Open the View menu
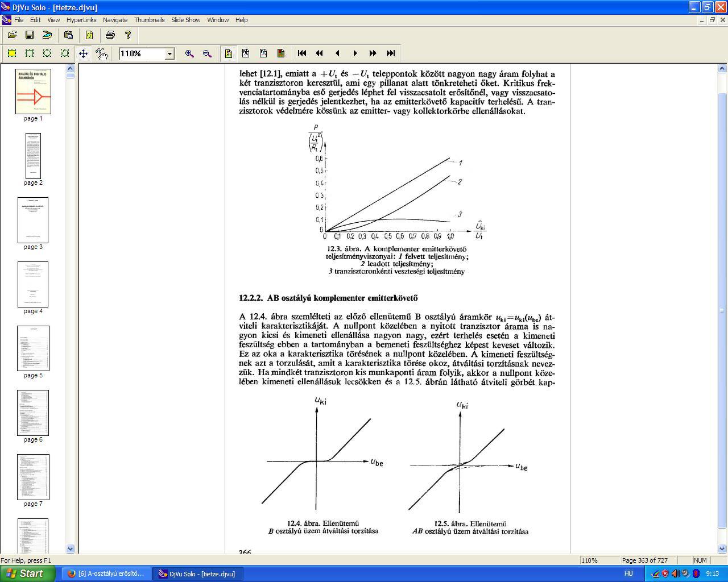Viewport: 728px width, 582px height. (53, 20)
